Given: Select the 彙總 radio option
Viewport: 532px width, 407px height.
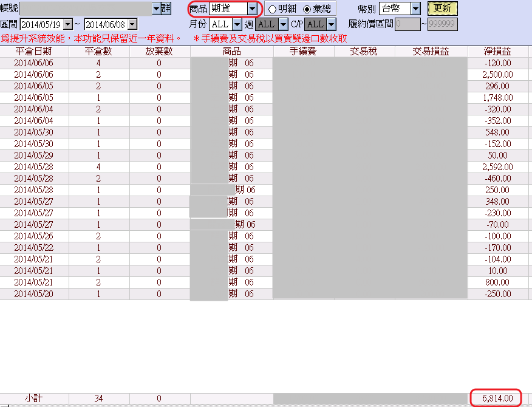Looking at the screenshot, I should click(x=307, y=9).
